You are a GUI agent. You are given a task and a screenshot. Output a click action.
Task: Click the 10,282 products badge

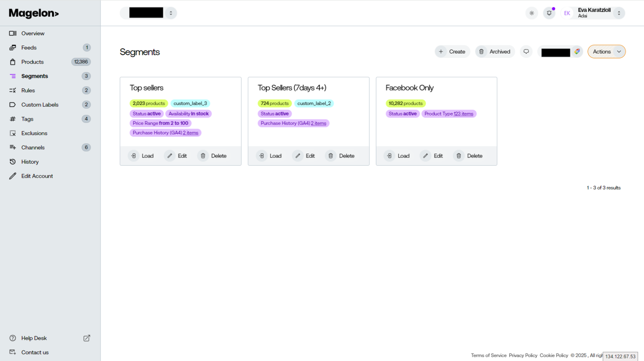(406, 103)
